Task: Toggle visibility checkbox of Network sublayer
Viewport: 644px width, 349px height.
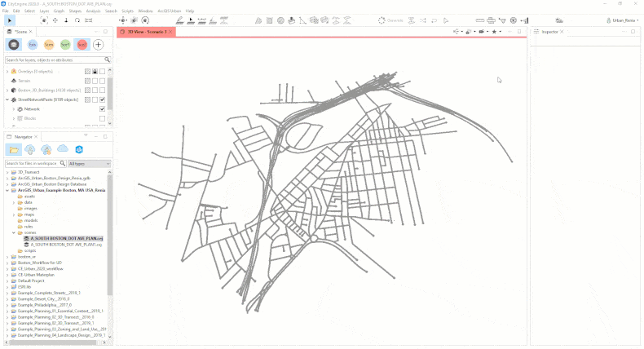Action: 102,109
